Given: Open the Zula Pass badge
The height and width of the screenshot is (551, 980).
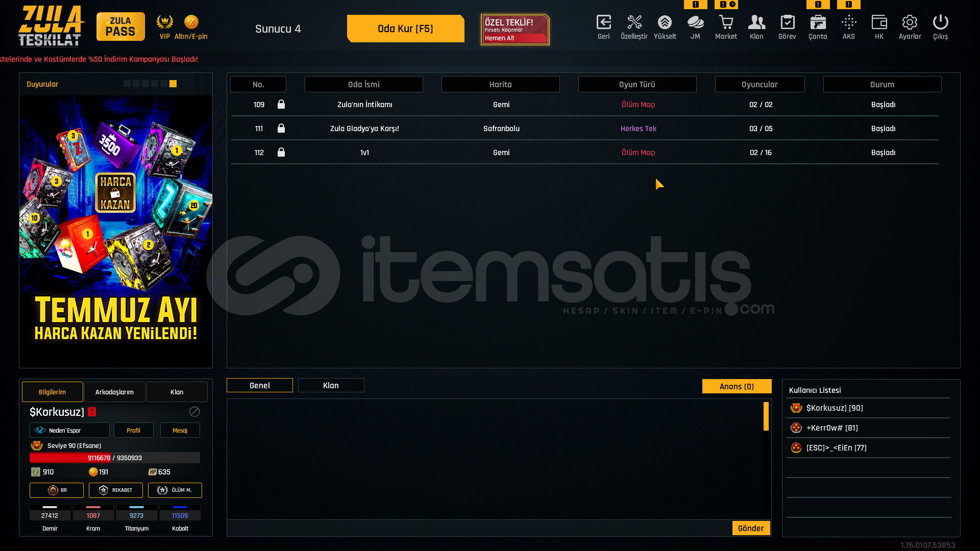Looking at the screenshot, I should 120,27.
